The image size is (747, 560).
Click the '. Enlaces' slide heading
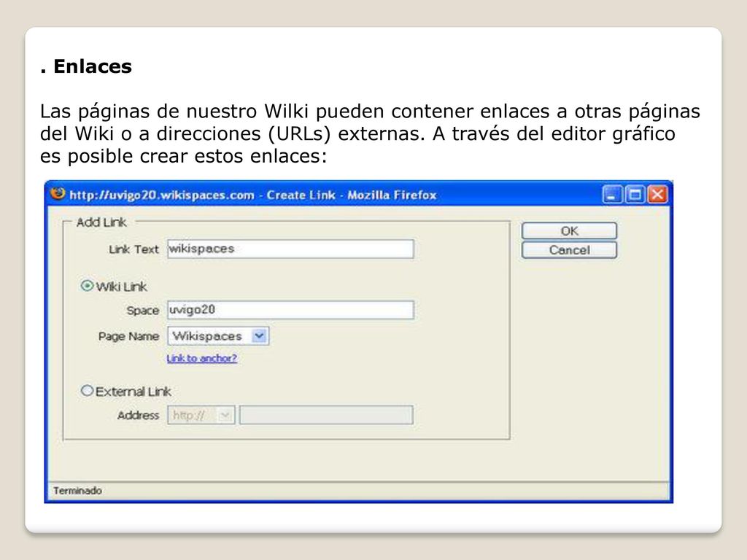pyautogui.click(x=86, y=66)
